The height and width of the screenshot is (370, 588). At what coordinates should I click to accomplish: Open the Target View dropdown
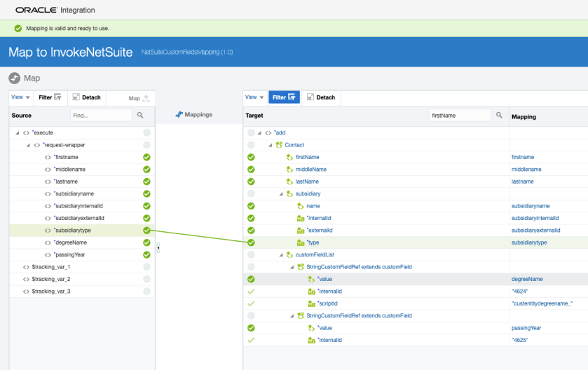tap(254, 97)
